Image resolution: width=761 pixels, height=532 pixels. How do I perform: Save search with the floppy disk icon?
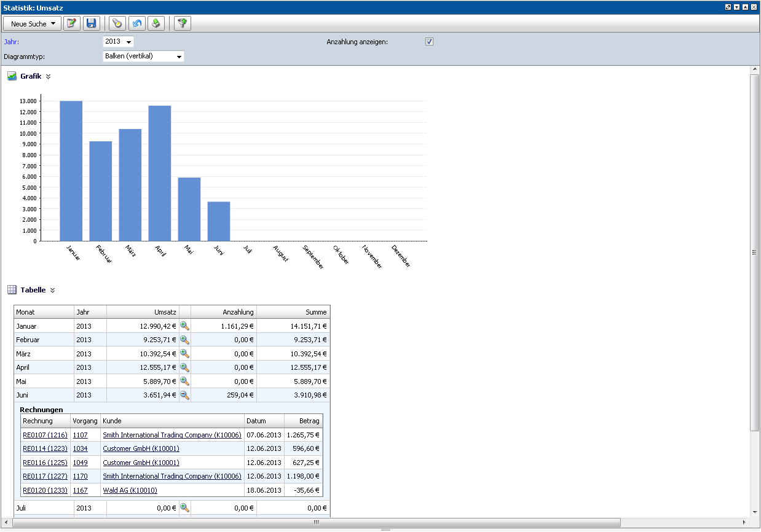pyautogui.click(x=92, y=23)
